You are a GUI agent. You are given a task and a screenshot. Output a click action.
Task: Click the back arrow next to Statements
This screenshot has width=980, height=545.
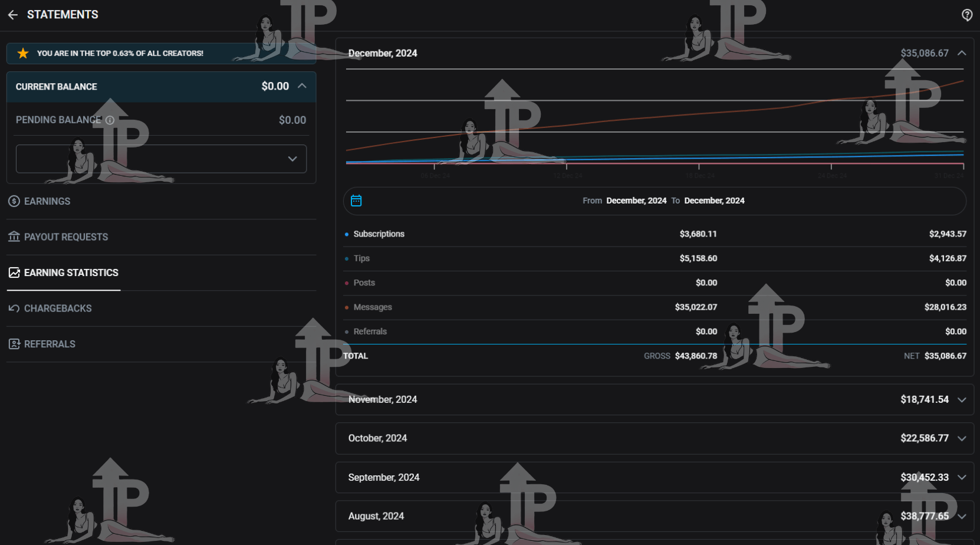(13, 15)
